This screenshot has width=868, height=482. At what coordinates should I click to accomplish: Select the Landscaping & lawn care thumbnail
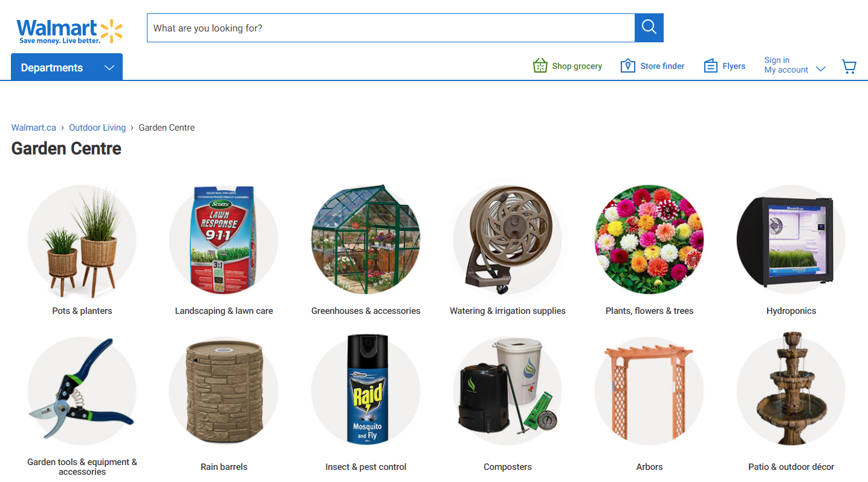[x=224, y=240]
